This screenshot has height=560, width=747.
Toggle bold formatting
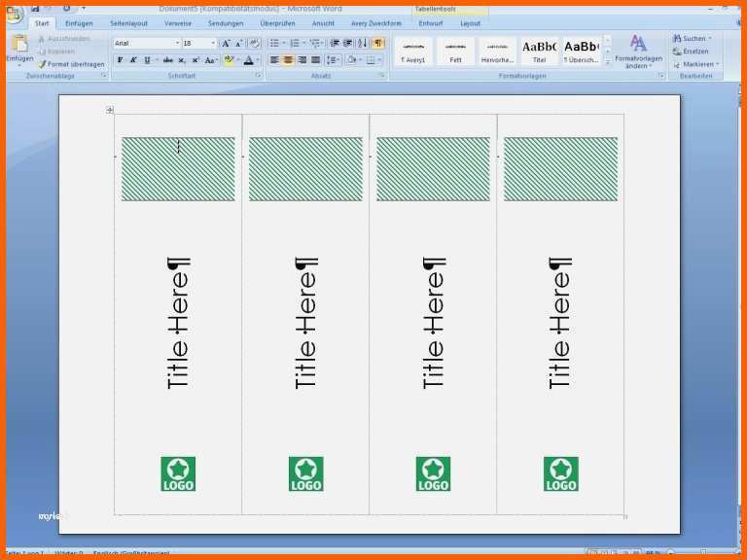120,60
